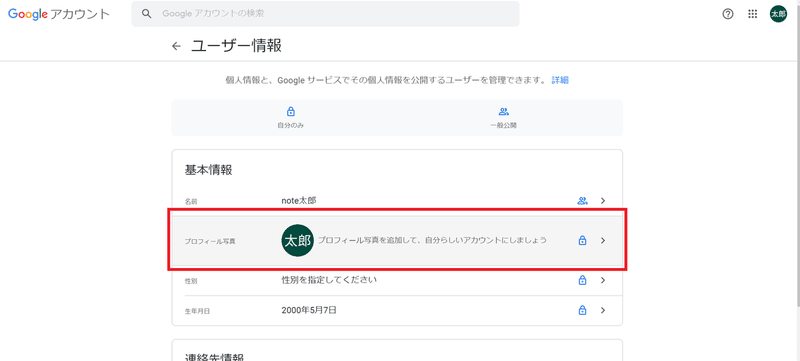Open the 詳細 link
Screen dimensions: 800x361
point(560,80)
